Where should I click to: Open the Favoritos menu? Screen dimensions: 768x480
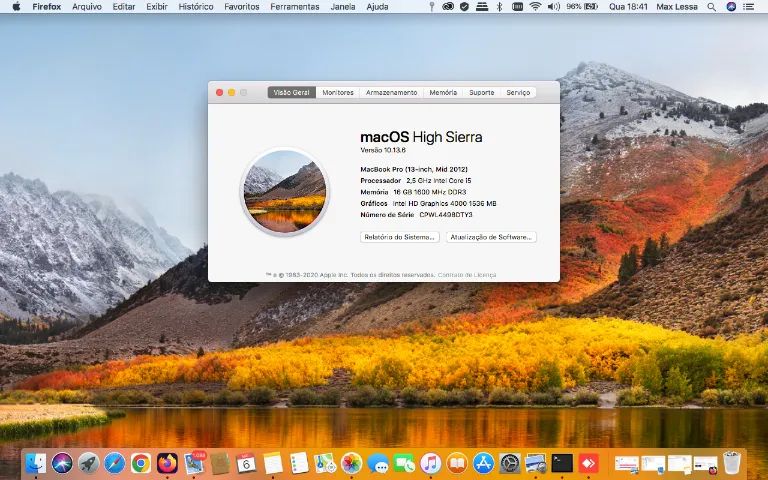point(242,7)
